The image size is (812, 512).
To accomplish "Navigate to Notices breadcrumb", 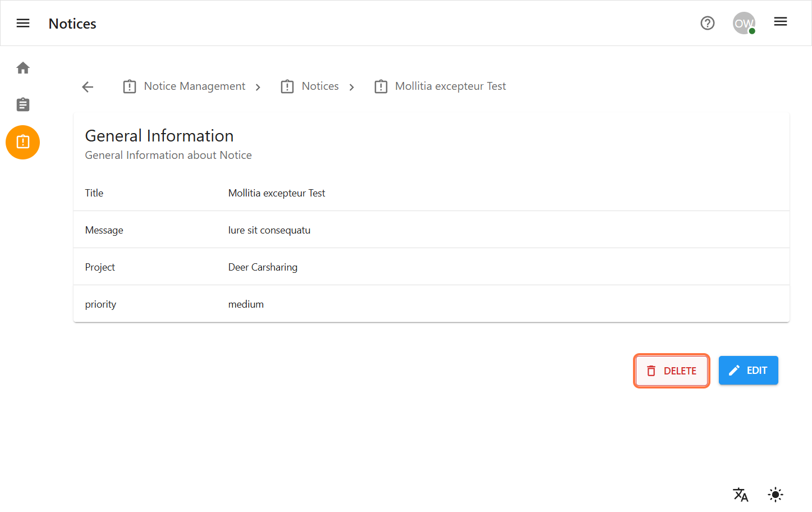I will [320, 86].
